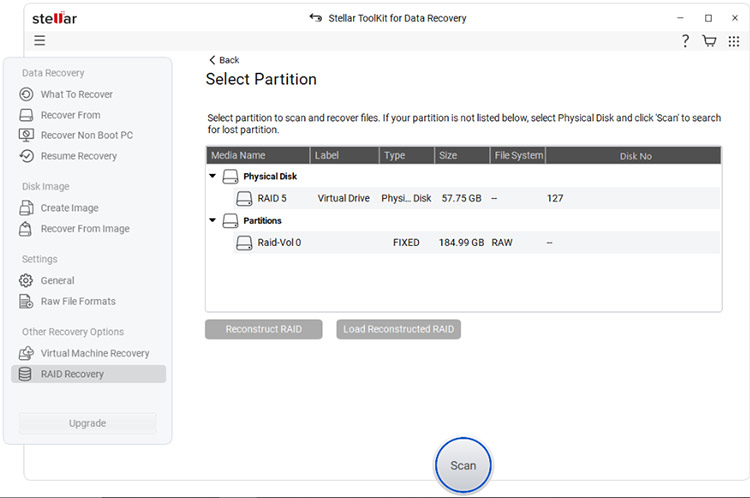This screenshot has height=498, width=750.
Task: Click the Resume Recovery icon
Action: [x=26, y=156]
